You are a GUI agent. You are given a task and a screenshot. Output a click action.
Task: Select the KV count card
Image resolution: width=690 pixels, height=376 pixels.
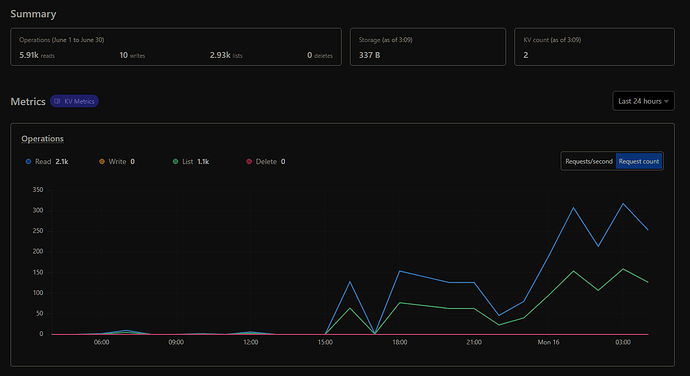click(x=594, y=47)
